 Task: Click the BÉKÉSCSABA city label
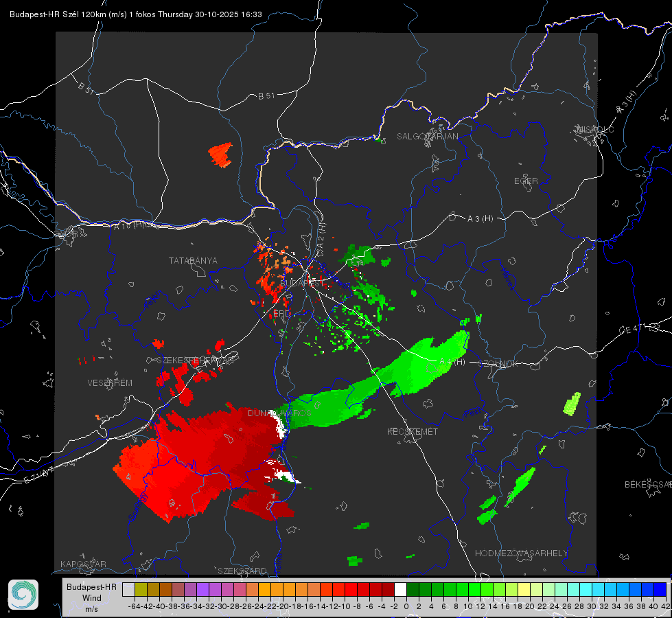coord(648,485)
